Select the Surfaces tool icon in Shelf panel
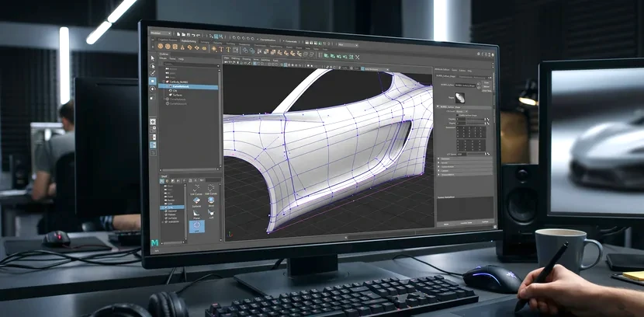The image size is (644, 317). [197, 201]
